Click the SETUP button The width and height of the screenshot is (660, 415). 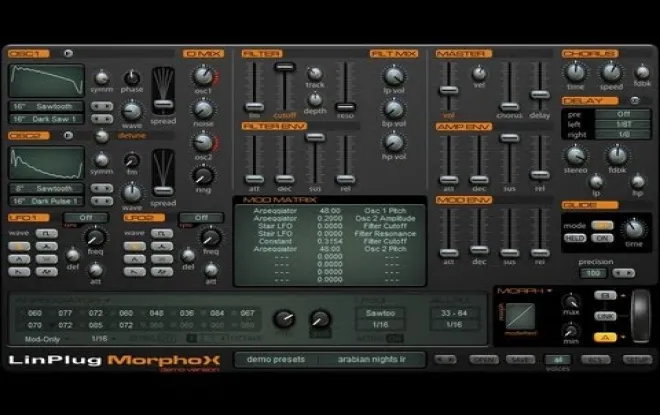637,360
